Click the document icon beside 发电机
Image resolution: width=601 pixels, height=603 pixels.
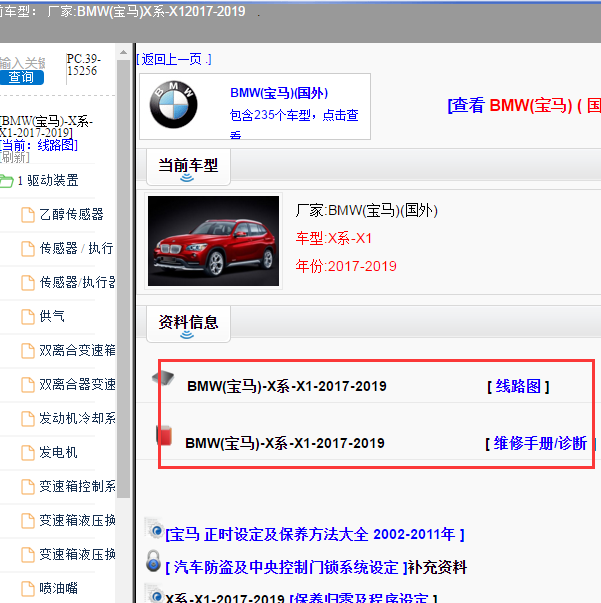click(x=28, y=453)
